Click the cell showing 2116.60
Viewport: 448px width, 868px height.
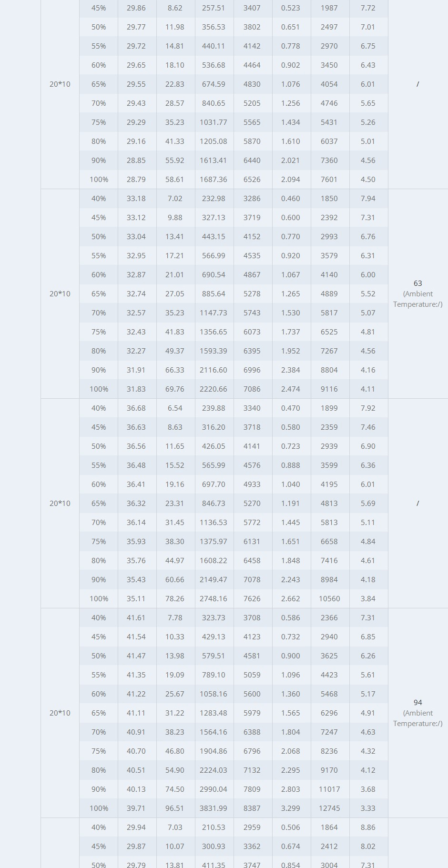tap(214, 370)
